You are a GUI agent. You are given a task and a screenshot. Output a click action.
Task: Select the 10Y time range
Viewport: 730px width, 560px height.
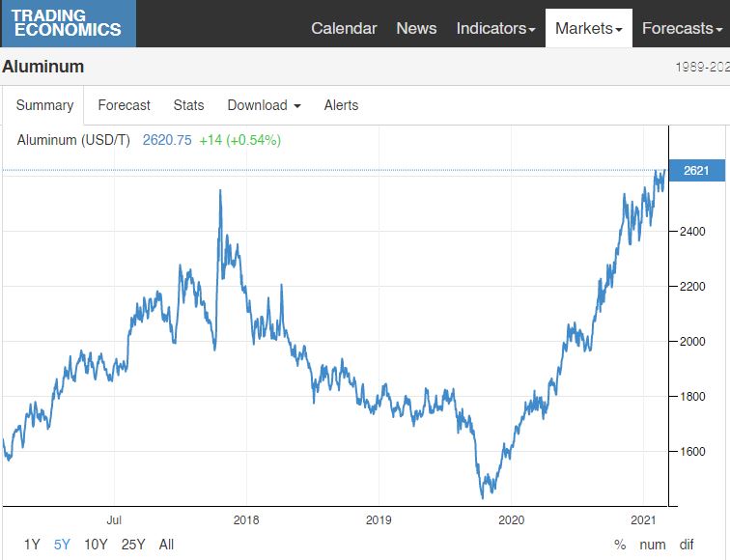96,545
